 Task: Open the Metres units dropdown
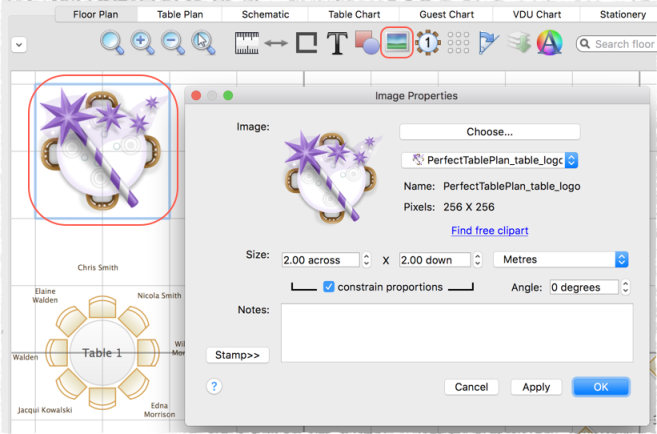561,260
